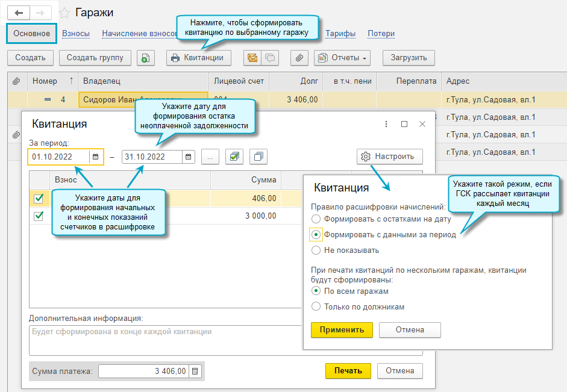Select 'Формировать с остатками на дату'
The image size is (567, 392).
tap(316, 219)
